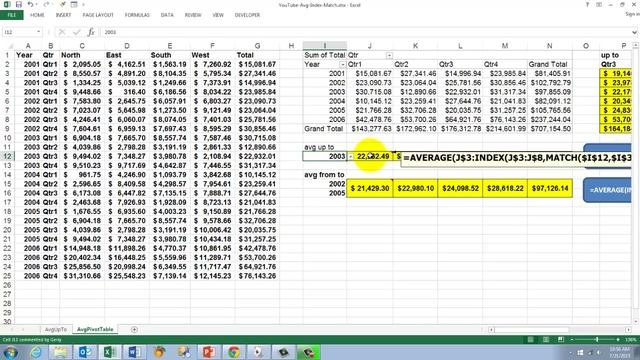
Task: Open the FORMULAS ribbon tab
Action: tap(137, 15)
